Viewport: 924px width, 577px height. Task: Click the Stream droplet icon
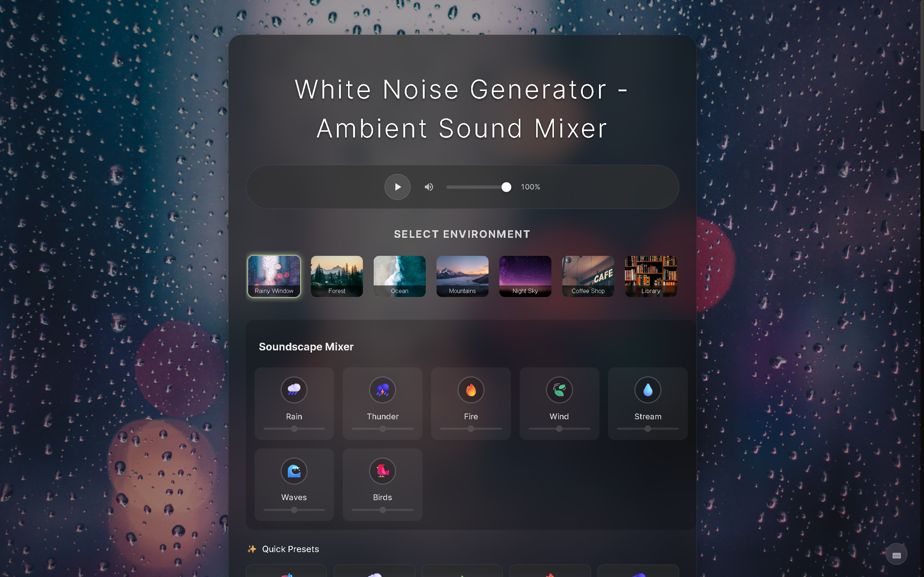[x=647, y=390]
